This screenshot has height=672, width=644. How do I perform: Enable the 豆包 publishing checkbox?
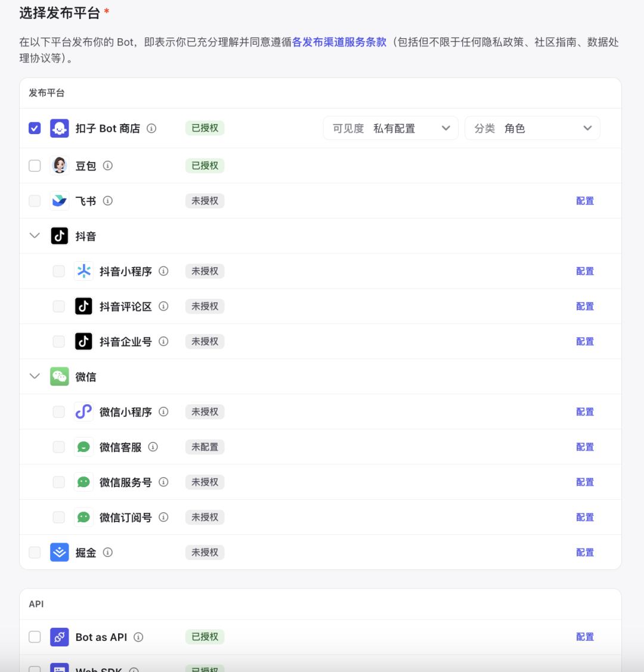34,165
